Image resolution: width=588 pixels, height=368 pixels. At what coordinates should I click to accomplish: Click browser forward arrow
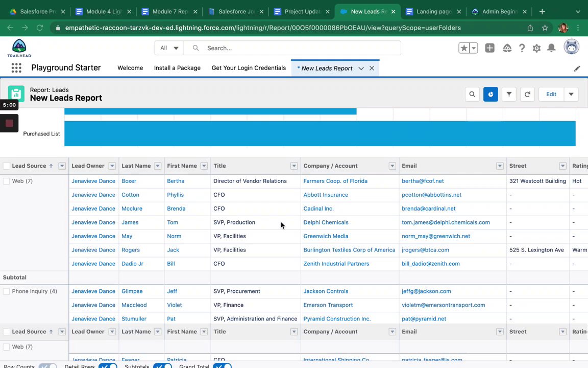[24, 28]
